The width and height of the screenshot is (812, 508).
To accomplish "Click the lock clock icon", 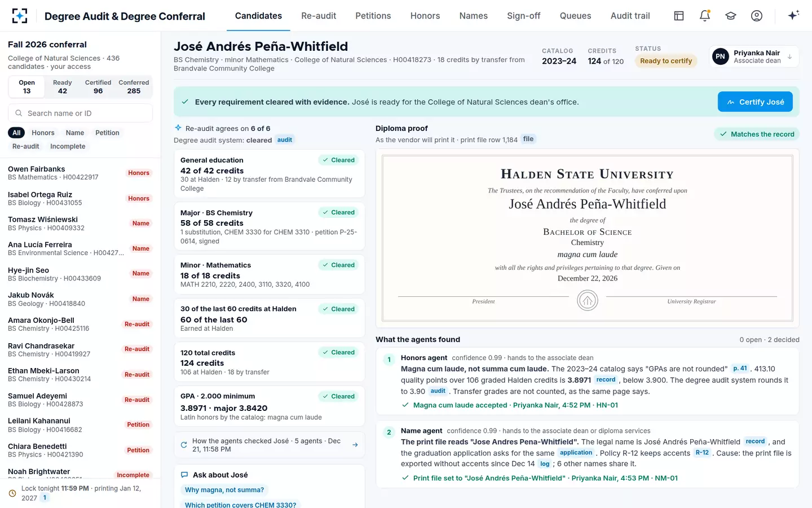I will 12,493.
